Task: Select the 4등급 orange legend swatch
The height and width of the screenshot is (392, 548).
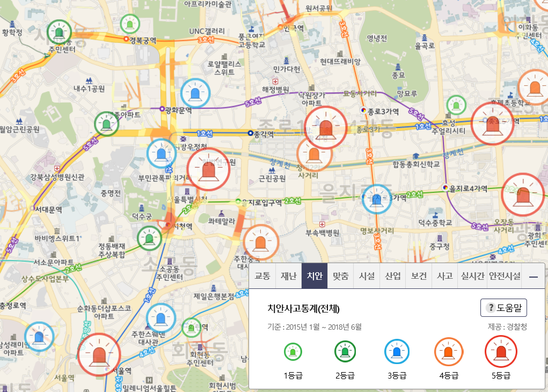Action: click(449, 352)
